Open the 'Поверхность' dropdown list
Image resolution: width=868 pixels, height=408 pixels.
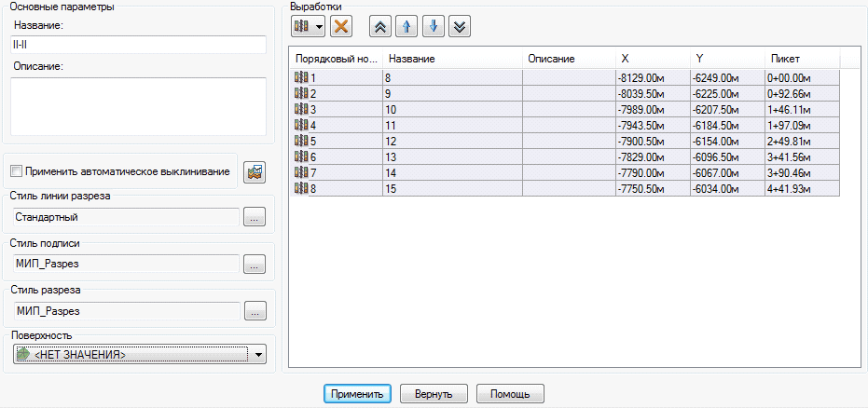tap(258, 354)
